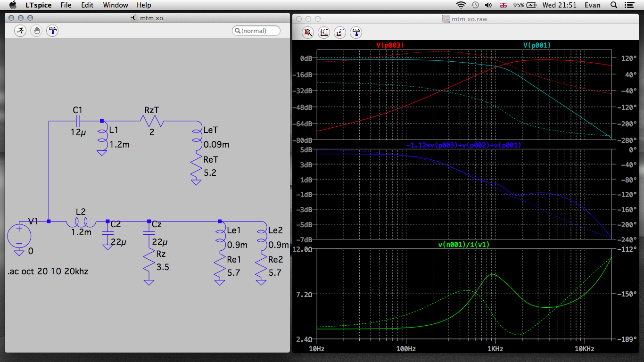Open the Notification Center list icon
Screen dimensions: 644x362
[630, 5]
